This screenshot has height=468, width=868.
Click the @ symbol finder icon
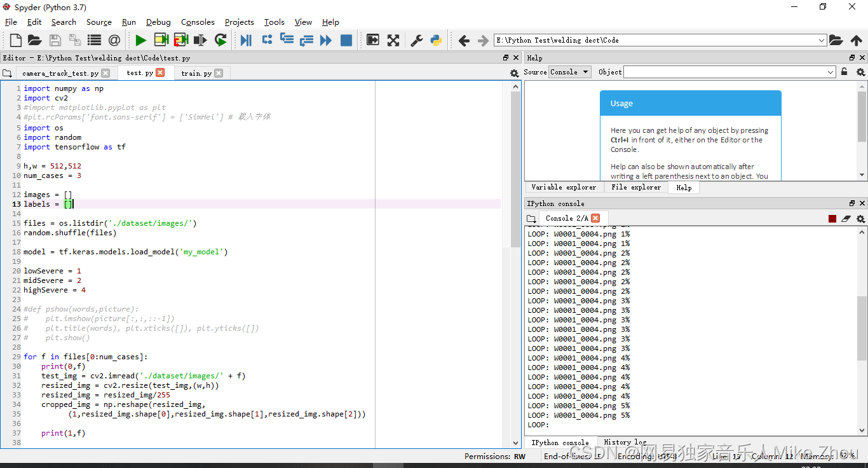[x=114, y=40]
